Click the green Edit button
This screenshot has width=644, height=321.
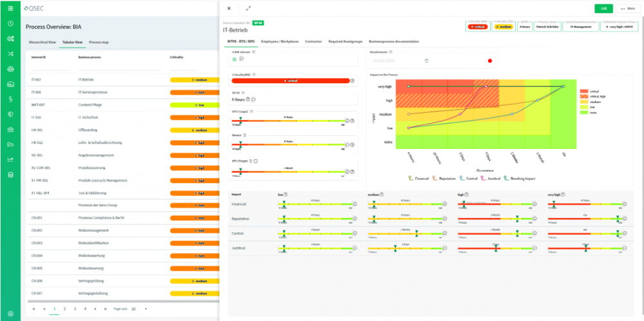(x=603, y=8)
